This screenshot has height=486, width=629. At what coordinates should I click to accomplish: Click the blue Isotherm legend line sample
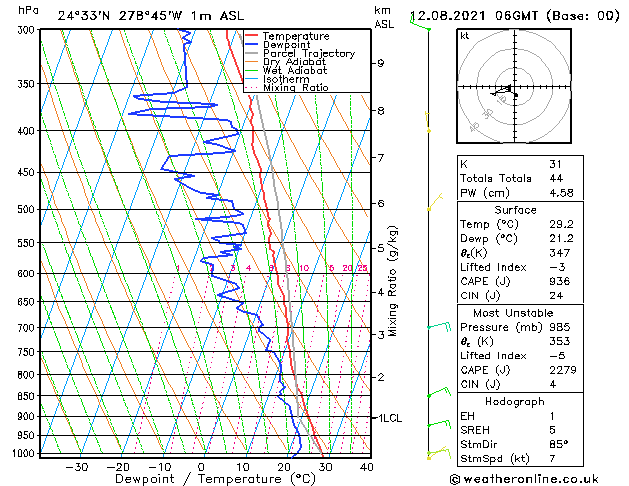pyautogui.click(x=252, y=79)
